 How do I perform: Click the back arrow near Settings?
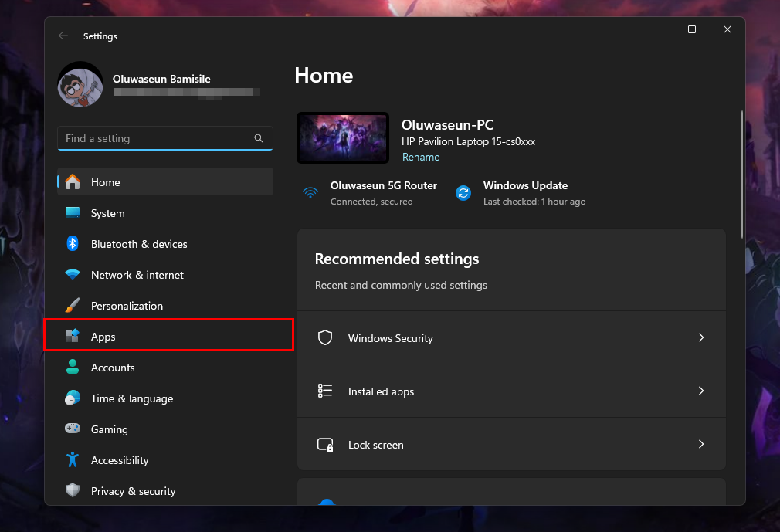click(63, 36)
